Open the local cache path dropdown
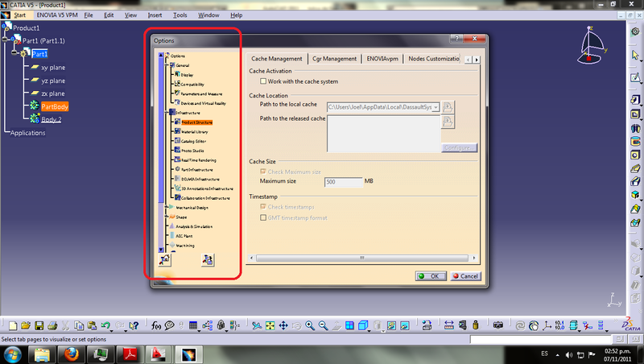The height and width of the screenshot is (364, 644). 436,107
